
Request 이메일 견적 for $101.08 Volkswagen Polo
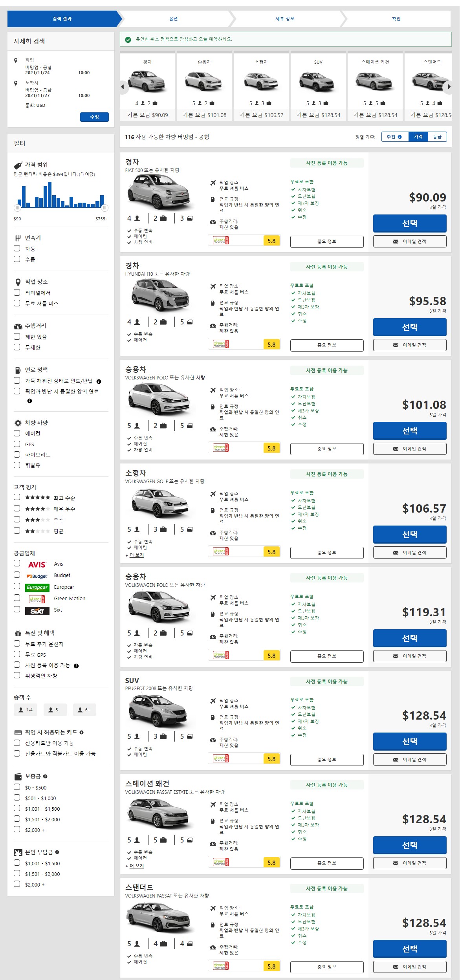coord(410,449)
